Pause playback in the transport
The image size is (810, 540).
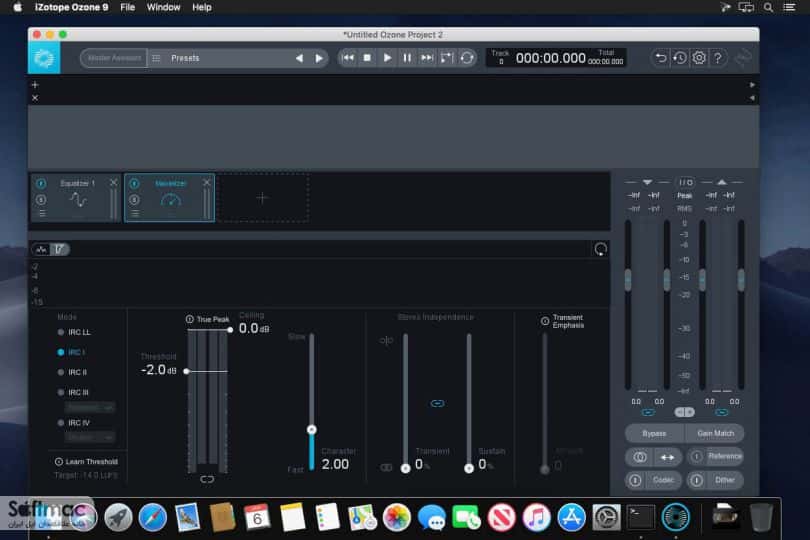coord(407,58)
